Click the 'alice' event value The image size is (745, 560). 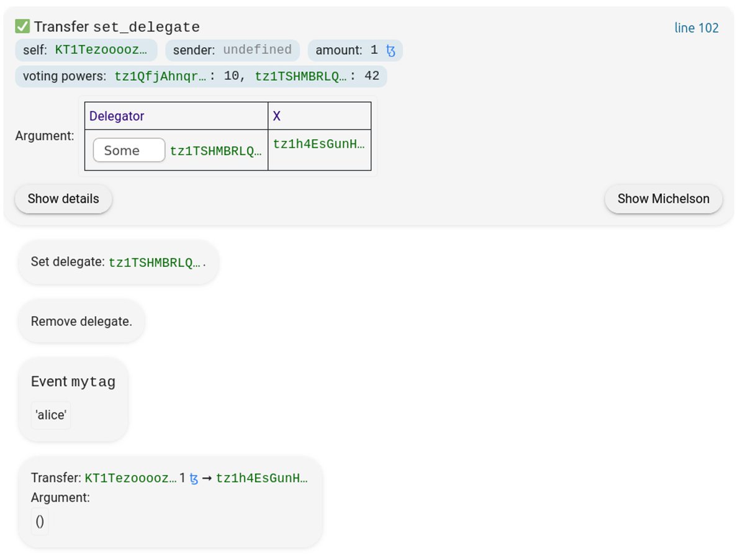click(51, 415)
